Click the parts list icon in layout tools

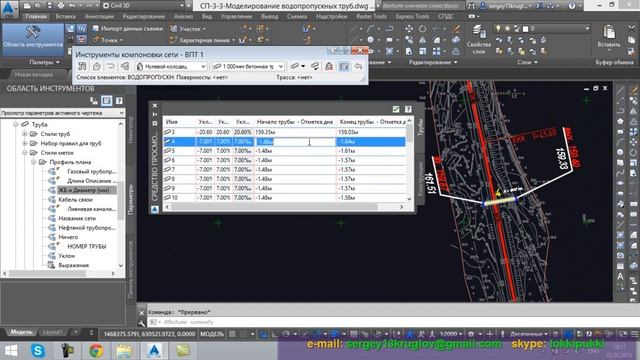pyautogui.click(x=125, y=66)
